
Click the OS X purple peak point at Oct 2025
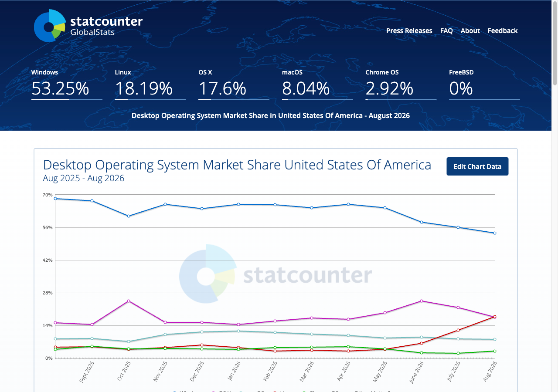point(129,301)
